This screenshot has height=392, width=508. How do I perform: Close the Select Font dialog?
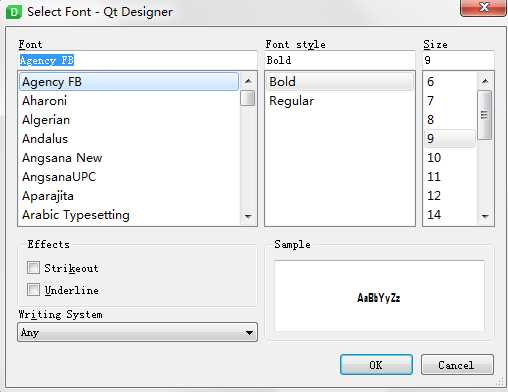483,7
